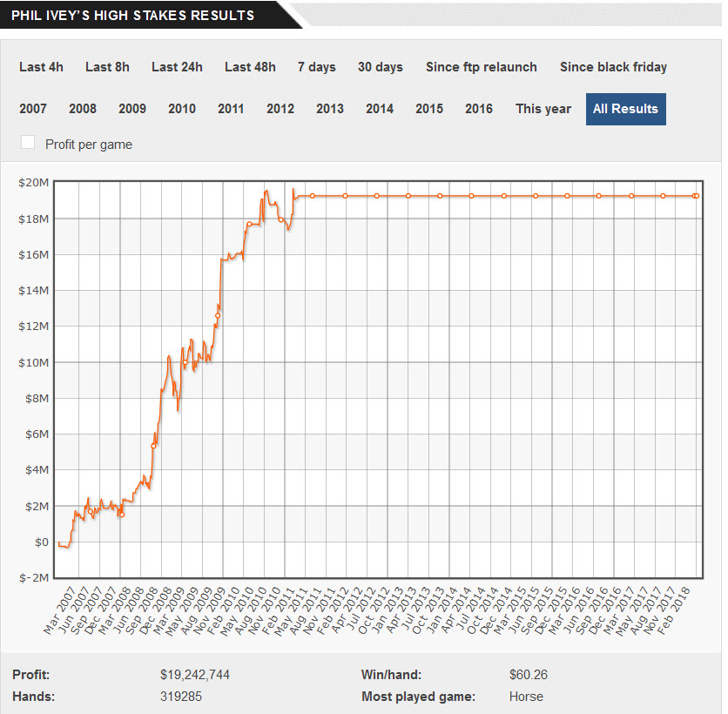Switch to the 30 days view
The height and width of the screenshot is (714, 728).
(381, 67)
